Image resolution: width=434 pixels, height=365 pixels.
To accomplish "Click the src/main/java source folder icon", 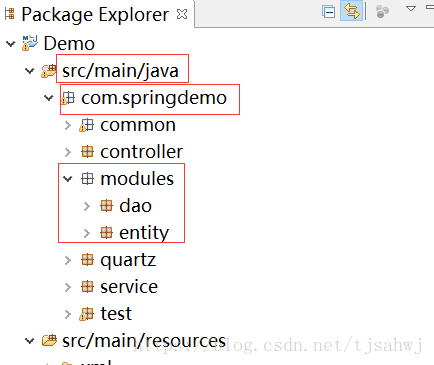I will (49, 71).
